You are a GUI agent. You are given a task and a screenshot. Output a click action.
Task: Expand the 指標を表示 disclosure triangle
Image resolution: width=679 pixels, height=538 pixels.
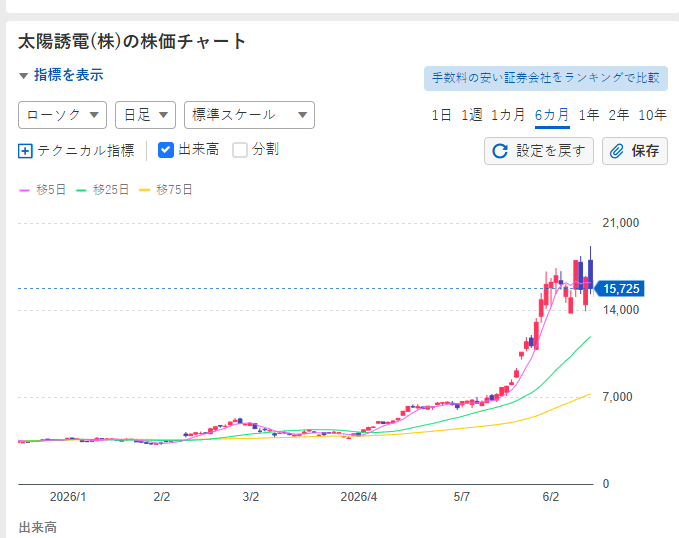click(23, 76)
